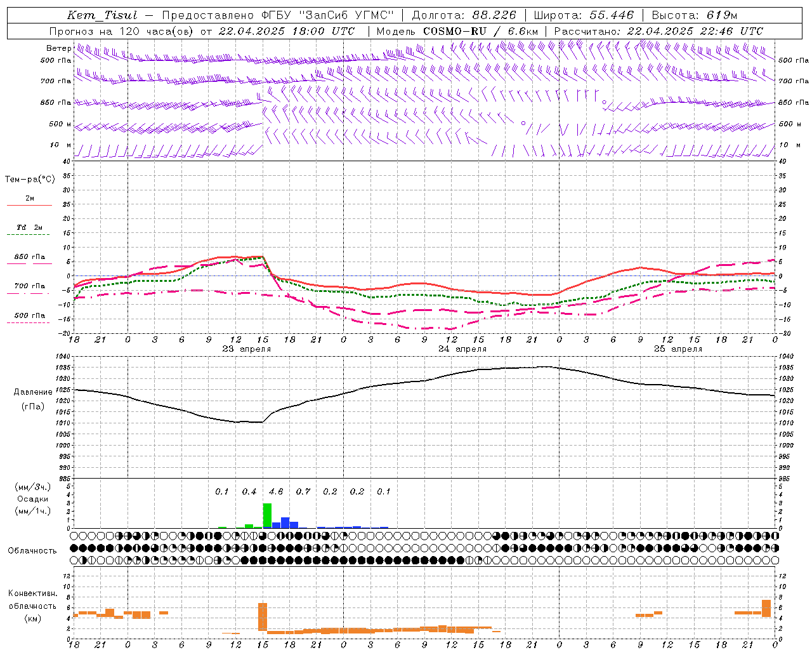Click the "Тем-ра(°C)" temperature axis label
Image resolution: width=812 pixels, height=650 pixels.
[30, 180]
